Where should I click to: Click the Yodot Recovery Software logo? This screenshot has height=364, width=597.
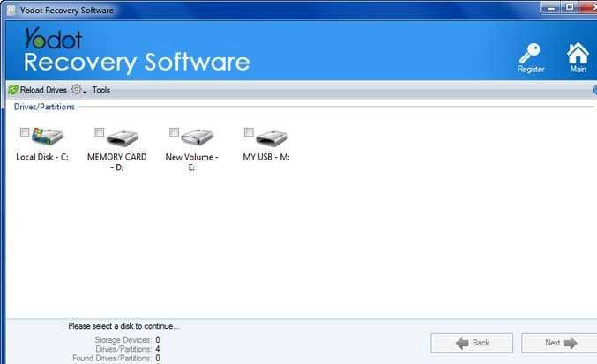pos(137,50)
